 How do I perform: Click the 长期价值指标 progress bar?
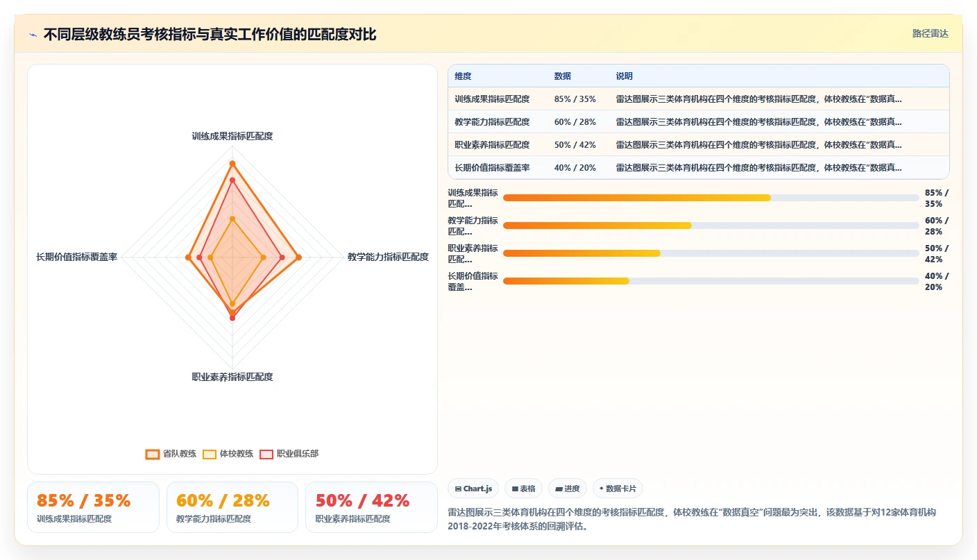click(711, 281)
